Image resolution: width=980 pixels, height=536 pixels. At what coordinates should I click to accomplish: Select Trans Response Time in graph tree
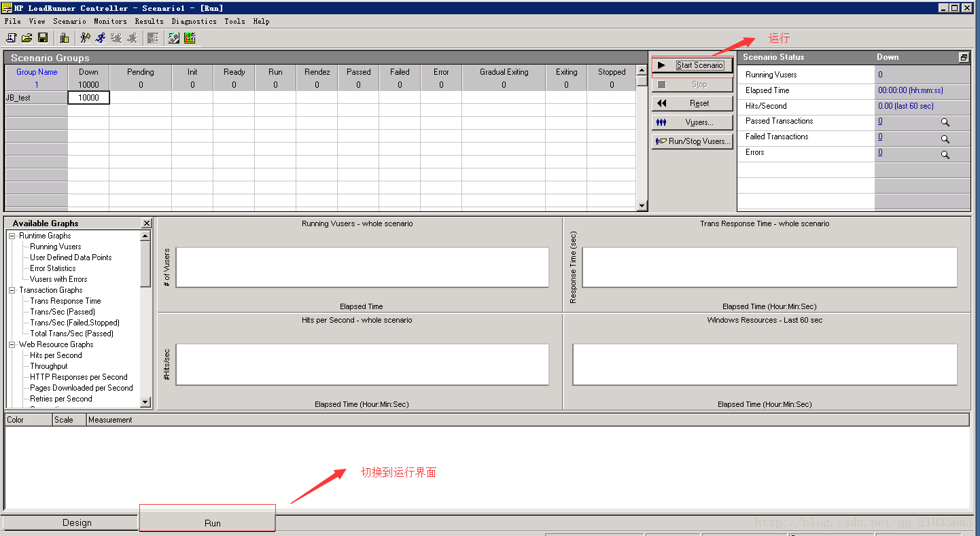pos(65,301)
